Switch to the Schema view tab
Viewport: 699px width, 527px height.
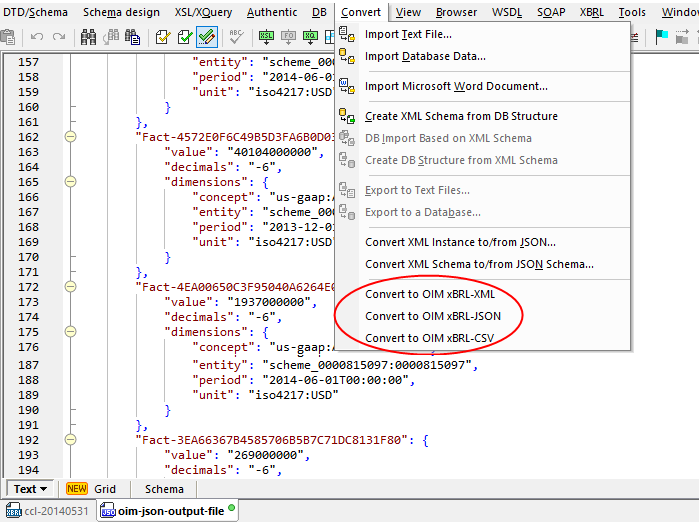[x=164, y=489]
